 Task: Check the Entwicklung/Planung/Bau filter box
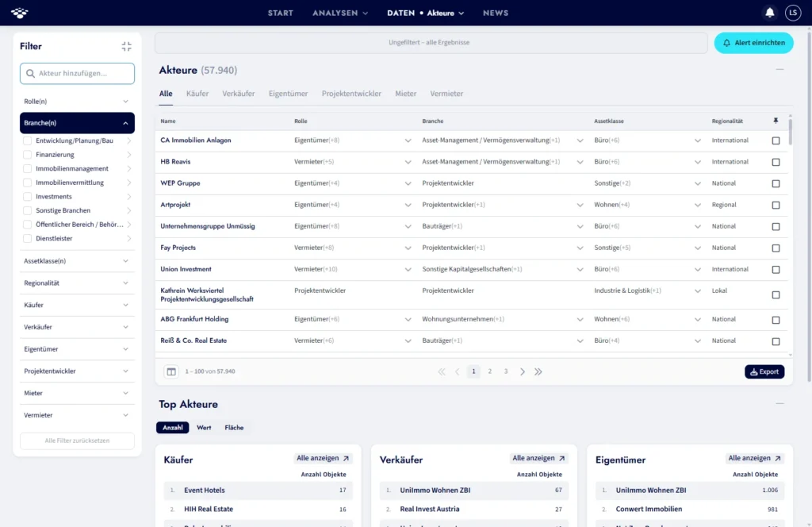(28, 140)
